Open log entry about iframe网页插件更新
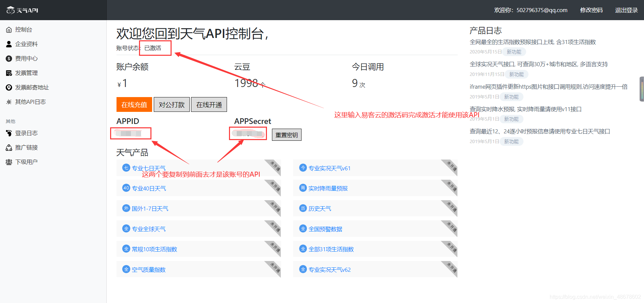Viewport: 644px width, 303px height. 548,87
